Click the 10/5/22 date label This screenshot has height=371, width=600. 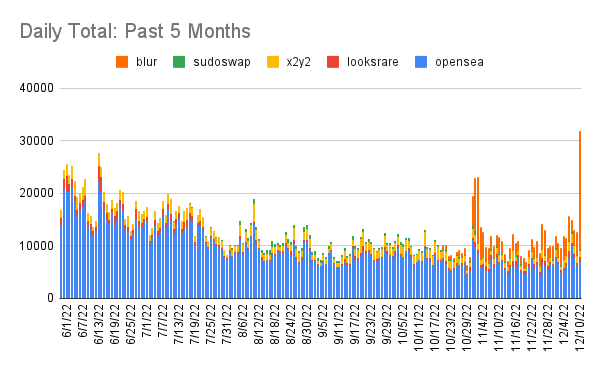pyautogui.click(x=404, y=324)
